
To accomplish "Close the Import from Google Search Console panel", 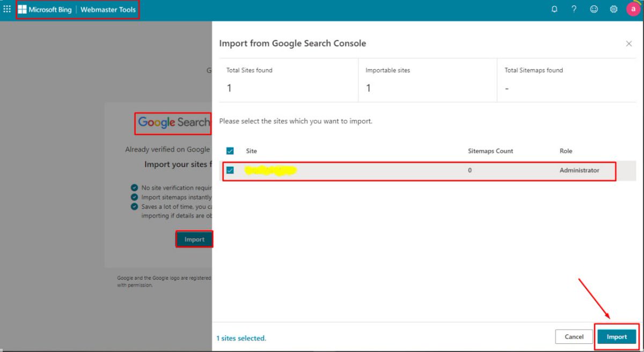I will click(629, 43).
